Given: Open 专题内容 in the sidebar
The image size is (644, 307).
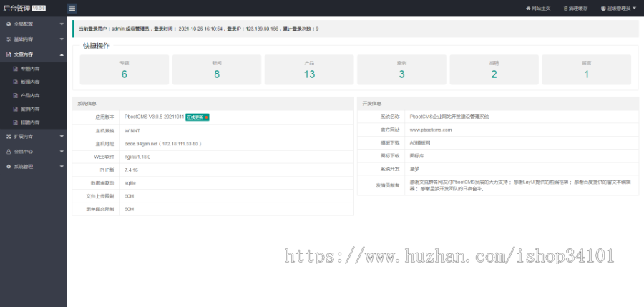Looking at the screenshot, I should click(30, 69).
